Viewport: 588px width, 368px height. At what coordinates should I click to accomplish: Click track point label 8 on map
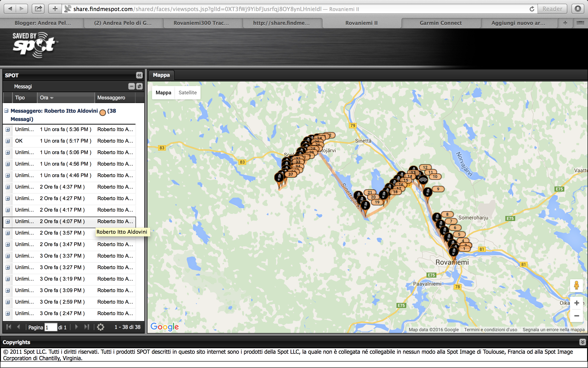coord(447,214)
